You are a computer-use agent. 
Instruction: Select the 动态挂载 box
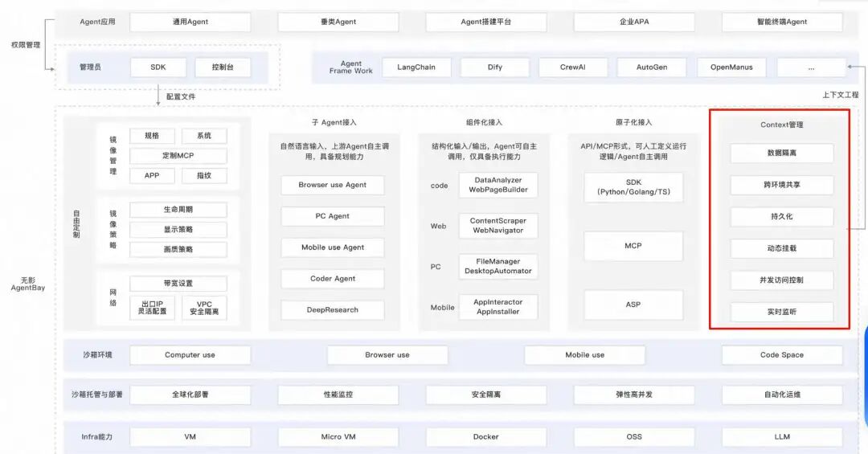click(x=782, y=248)
